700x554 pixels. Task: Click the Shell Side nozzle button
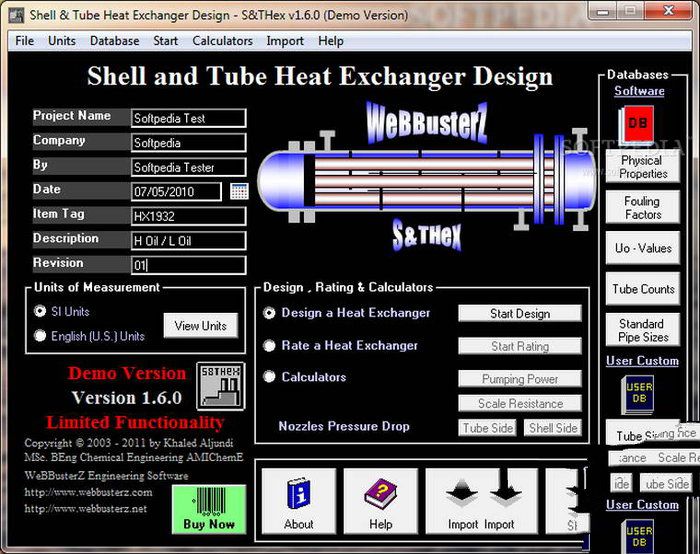tap(553, 428)
